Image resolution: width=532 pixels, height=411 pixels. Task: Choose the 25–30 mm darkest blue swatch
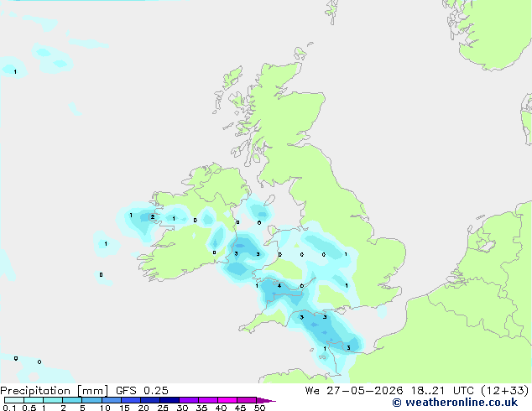(x=170, y=400)
